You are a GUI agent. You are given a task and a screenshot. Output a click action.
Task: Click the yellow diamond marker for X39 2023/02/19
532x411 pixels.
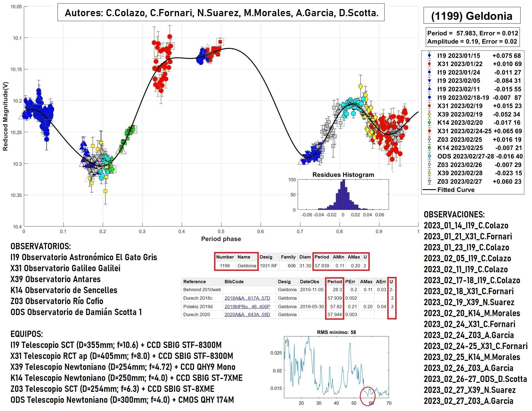tap(429, 114)
